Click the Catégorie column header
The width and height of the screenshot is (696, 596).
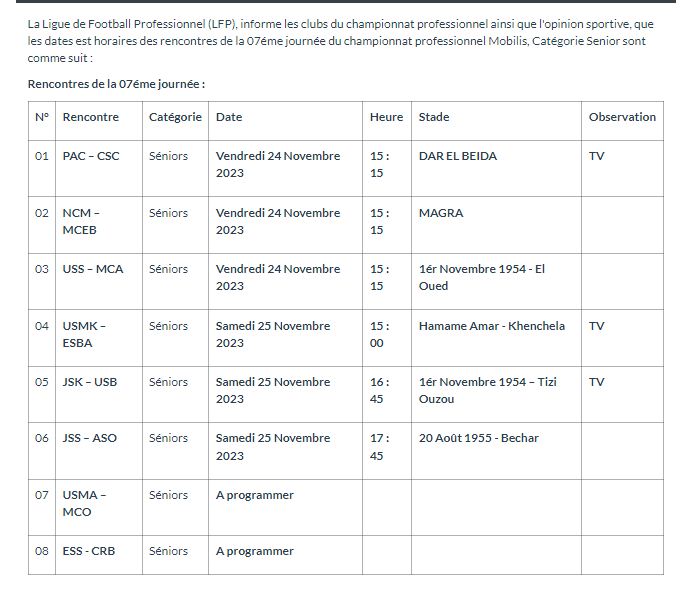pos(175,117)
